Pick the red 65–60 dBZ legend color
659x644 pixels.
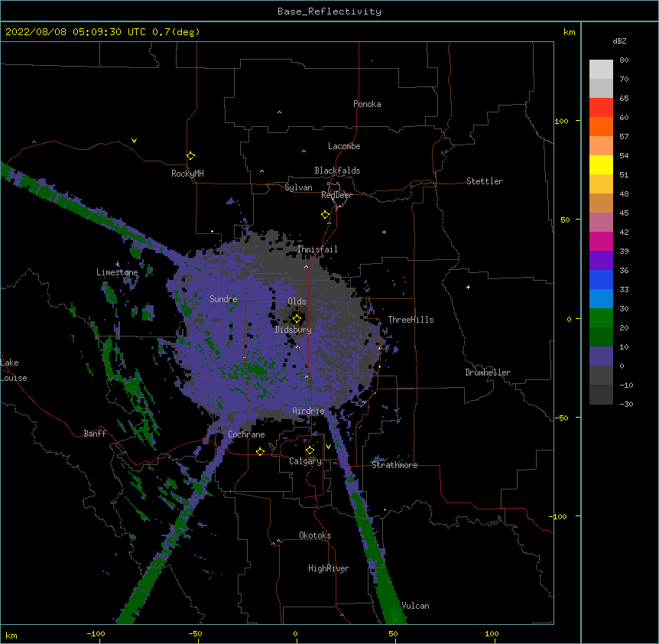pyautogui.click(x=601, y=108)
